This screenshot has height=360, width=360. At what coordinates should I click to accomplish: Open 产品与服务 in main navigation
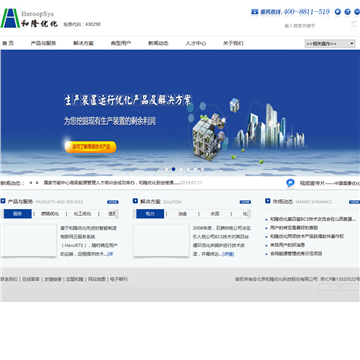click(x=43, y=43)
